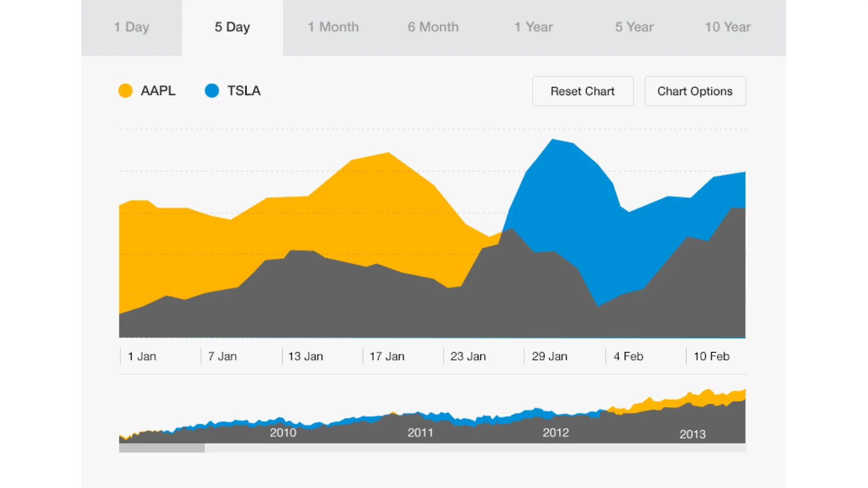
Task: Click the blue TSLA legend dot
Action: click(x=212, y=91)
